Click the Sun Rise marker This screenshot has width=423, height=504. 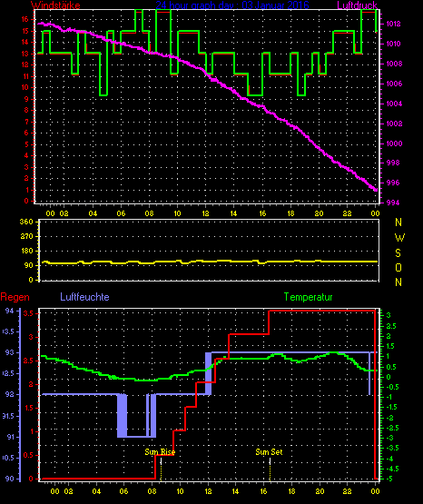coord(160,452)
